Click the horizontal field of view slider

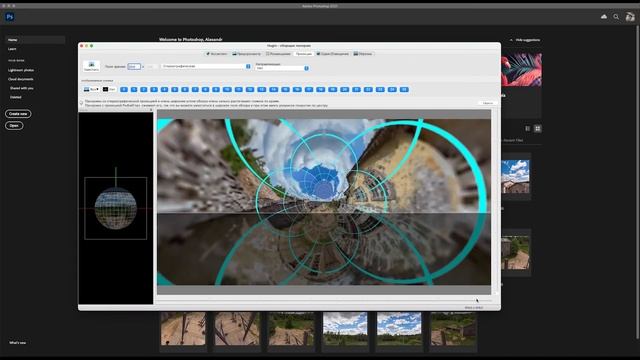324,300
